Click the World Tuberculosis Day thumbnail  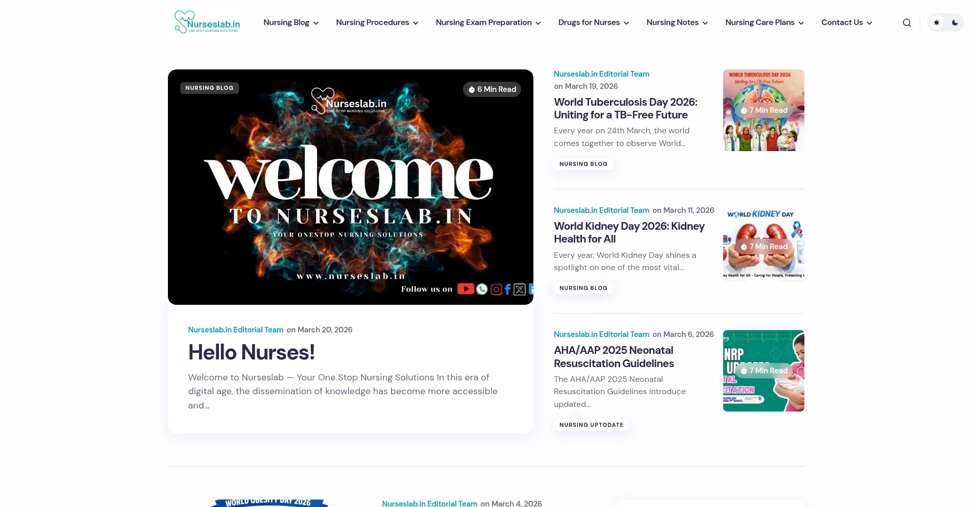coord(764,110)
